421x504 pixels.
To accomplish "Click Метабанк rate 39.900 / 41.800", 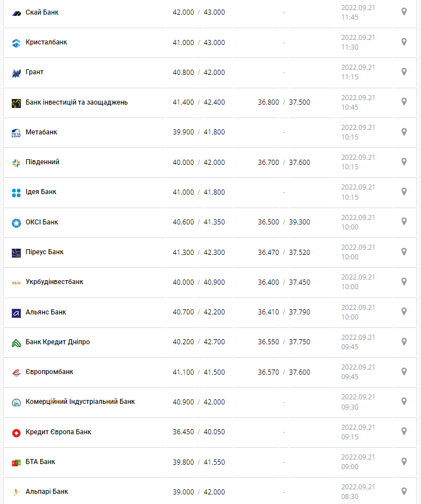I will 199,132.
